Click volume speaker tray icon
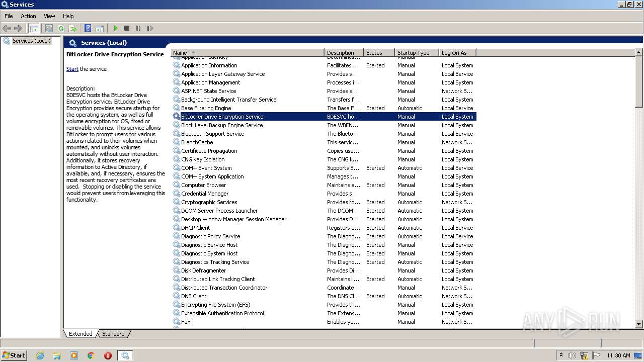The height and width of the screenshot is (362, 644). click(572, 355)
